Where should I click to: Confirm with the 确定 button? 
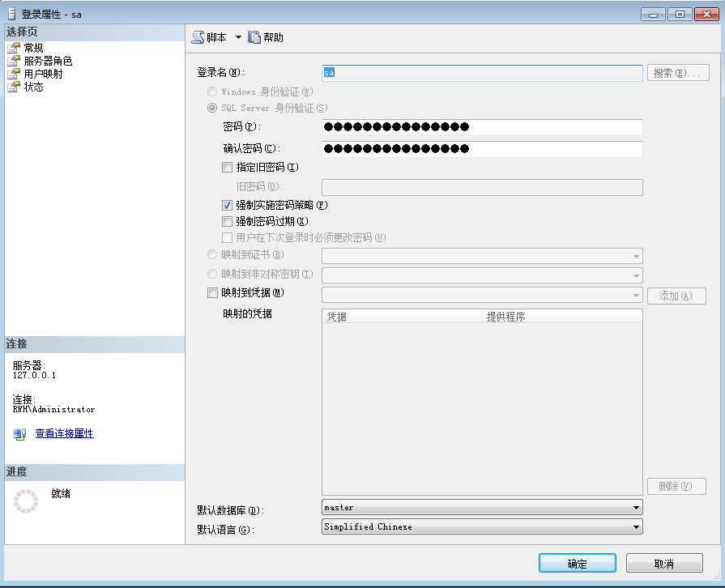[577, 563]
